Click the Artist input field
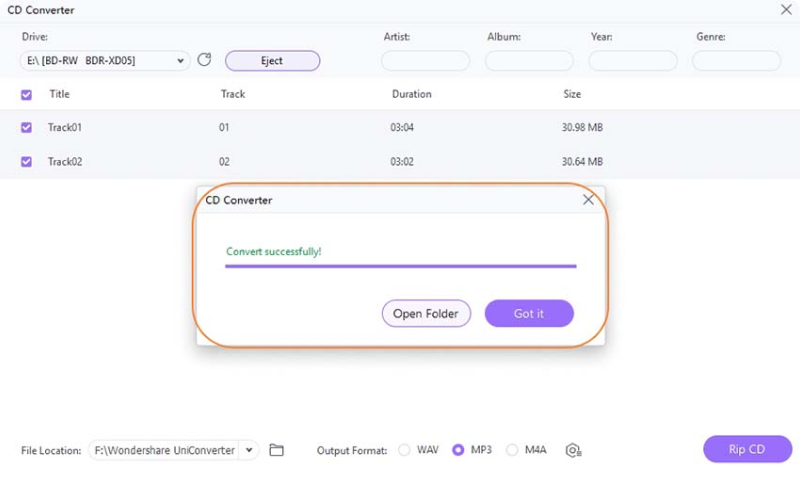Image resolution: width=800 pixels, height=490 pixels. point(425,61)
